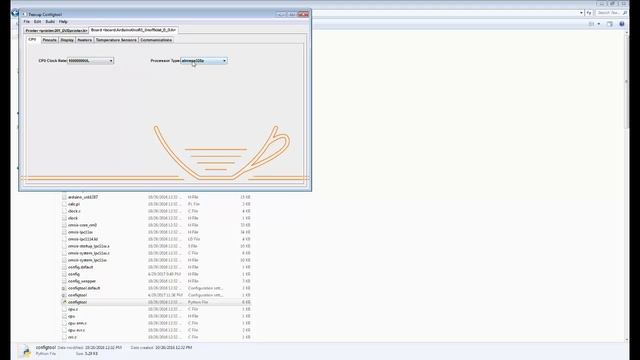
Task: Open the File menu in Teacup Configtool
Action: tap(27, 22)
